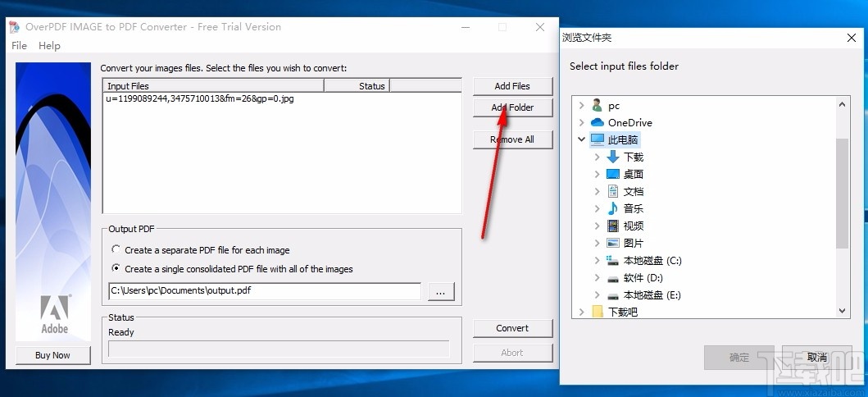Click the Abort button

click(512, 353)
